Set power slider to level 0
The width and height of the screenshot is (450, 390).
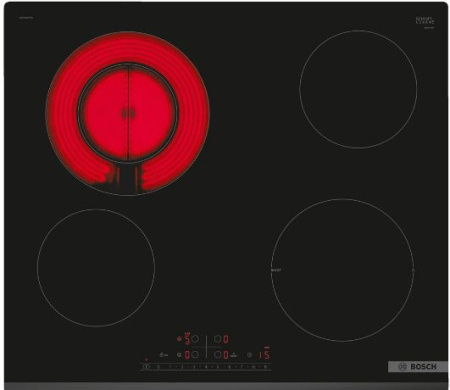click(158, 367)
